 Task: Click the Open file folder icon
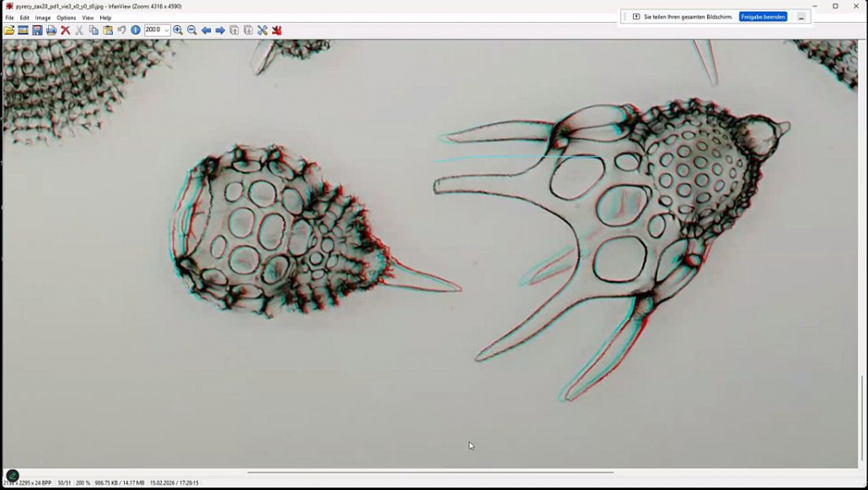click(x=9, y=30)
